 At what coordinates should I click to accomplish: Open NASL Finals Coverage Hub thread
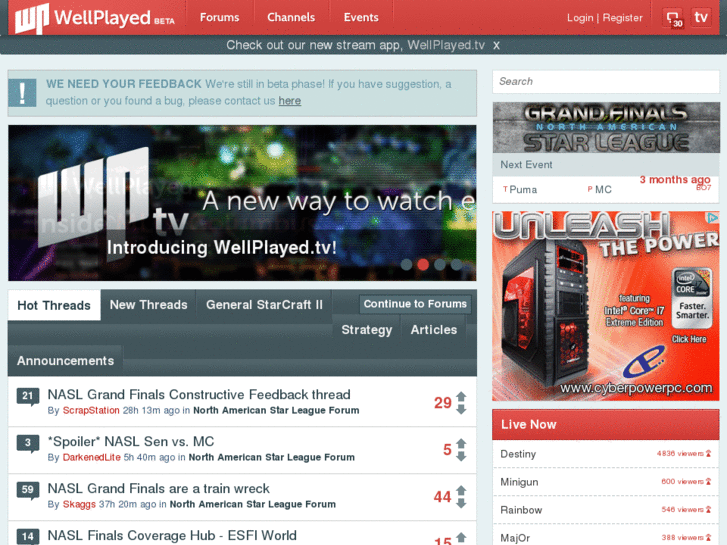pos(172,535)
